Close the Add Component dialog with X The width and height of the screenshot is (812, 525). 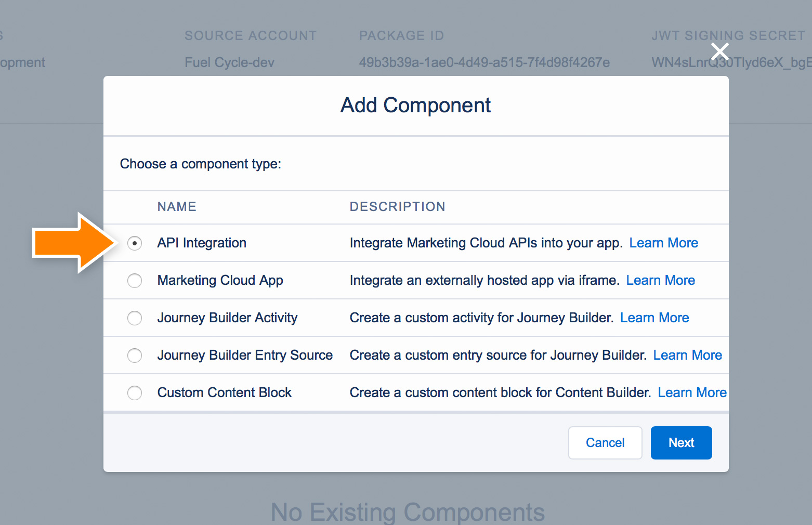[x=720, y=52]
